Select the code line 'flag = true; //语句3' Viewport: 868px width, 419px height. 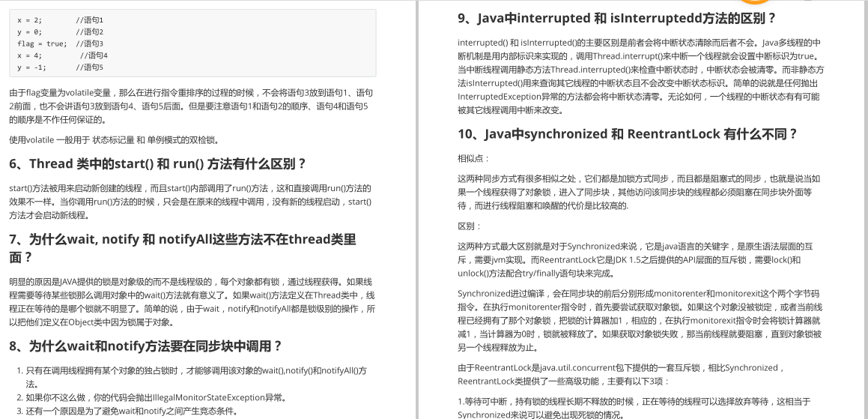pos(60,43)
